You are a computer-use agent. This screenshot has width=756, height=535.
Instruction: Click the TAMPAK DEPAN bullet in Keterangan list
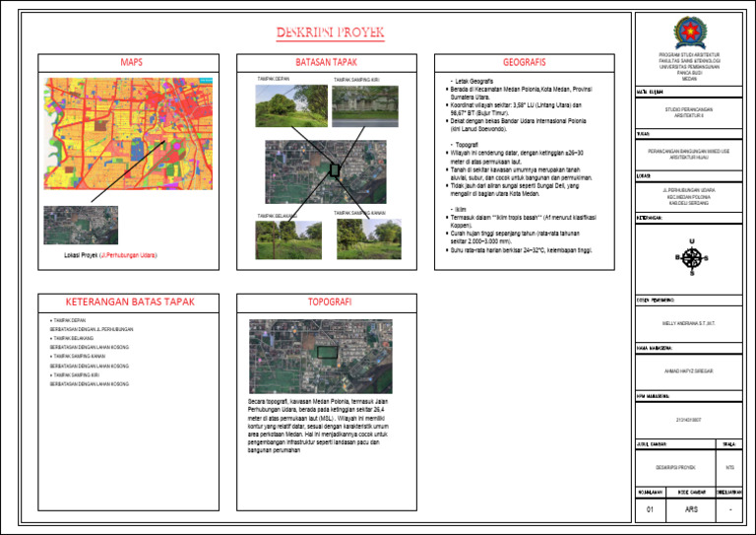pos(70,320)
